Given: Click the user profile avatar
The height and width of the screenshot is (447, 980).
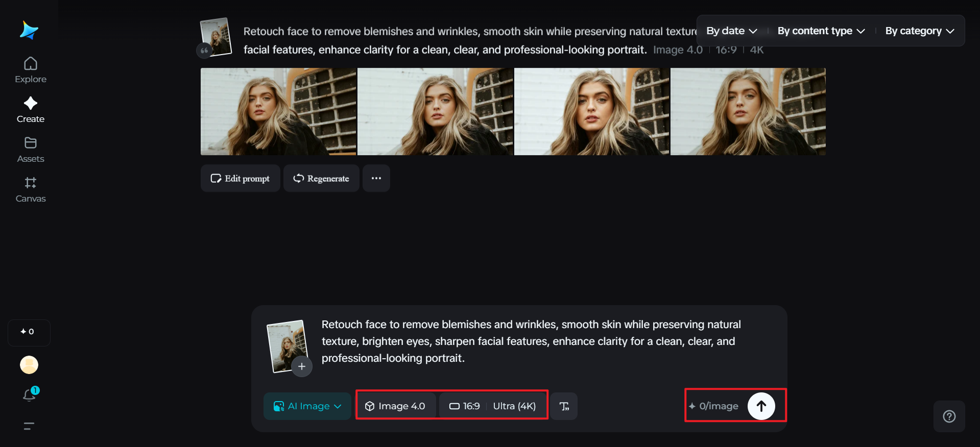Looking at the screenshot, I should coord(29,365).
